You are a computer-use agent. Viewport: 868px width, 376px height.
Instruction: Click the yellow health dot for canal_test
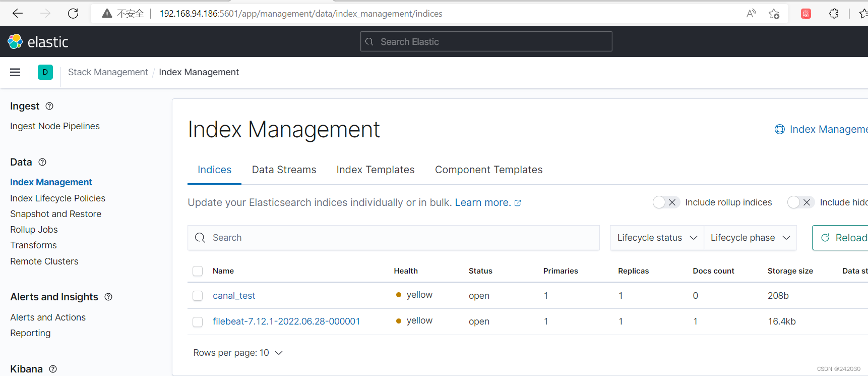point(399,295)
